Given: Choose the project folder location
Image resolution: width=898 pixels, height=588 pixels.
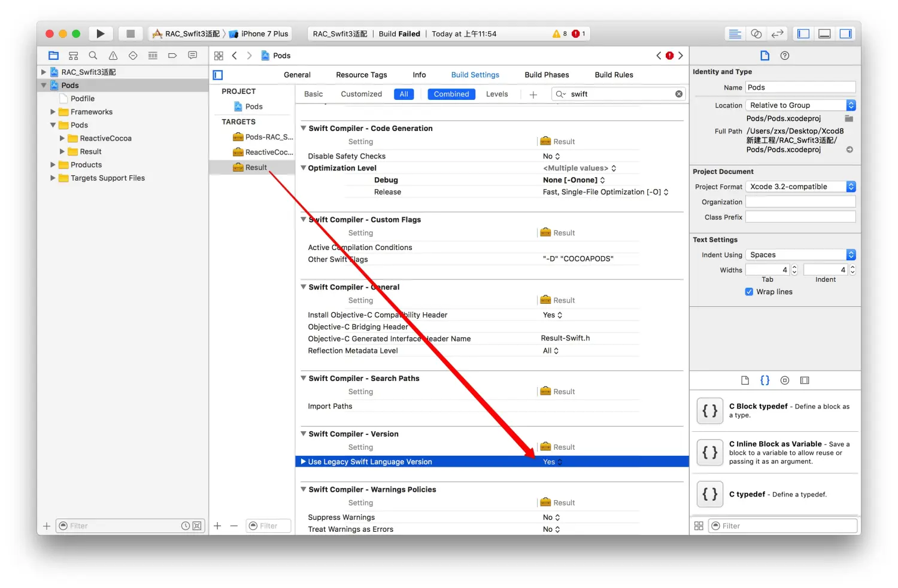Looking at the screenshot, I should pyautogui.click(x=849, y=118).
